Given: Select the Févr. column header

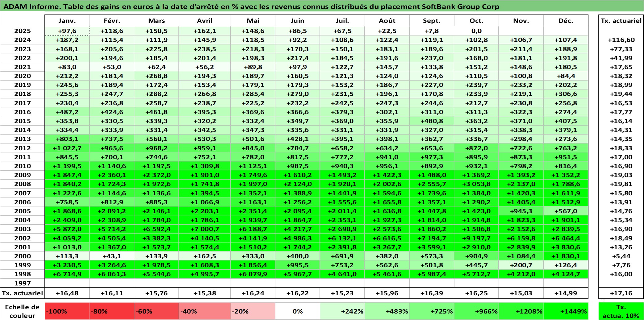Looking at the screenshot, I should point(112,21).
